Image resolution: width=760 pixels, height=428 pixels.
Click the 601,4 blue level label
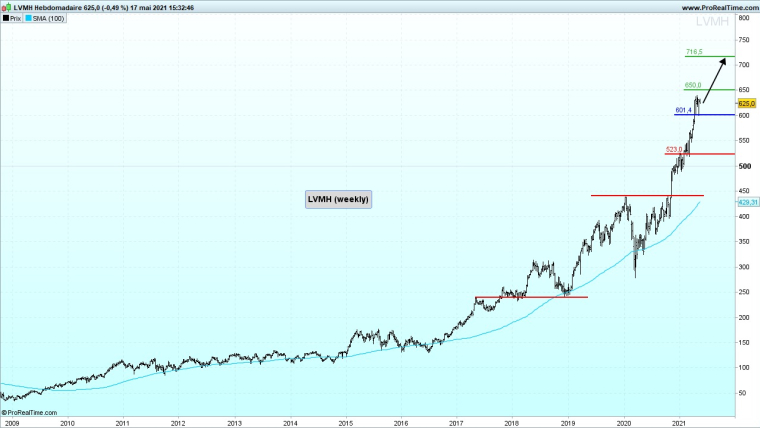683,111
